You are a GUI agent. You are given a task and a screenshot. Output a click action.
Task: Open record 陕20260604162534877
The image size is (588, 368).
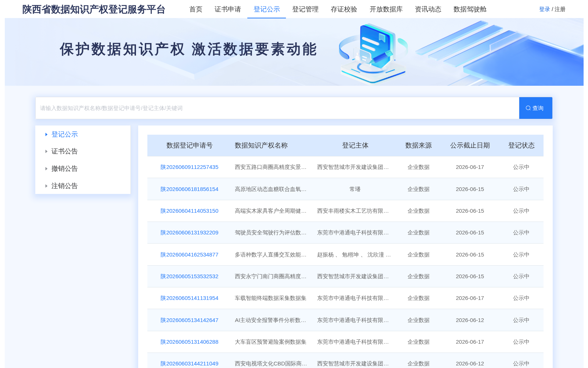[189, 255]
